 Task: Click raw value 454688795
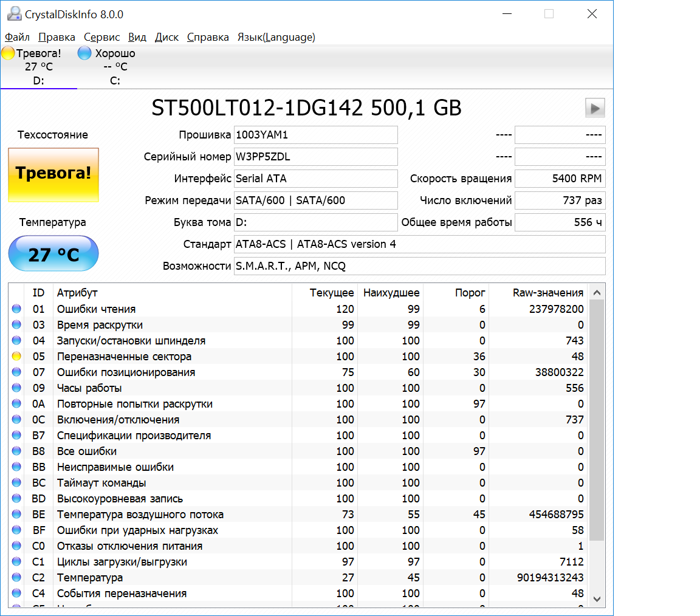click(x=556, y=514)
